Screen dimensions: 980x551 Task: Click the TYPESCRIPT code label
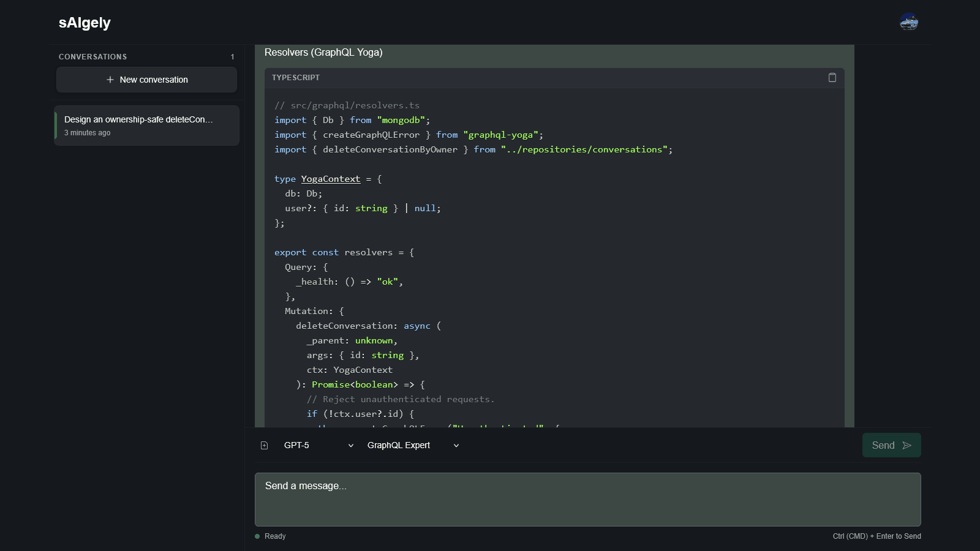coord(296,78)
